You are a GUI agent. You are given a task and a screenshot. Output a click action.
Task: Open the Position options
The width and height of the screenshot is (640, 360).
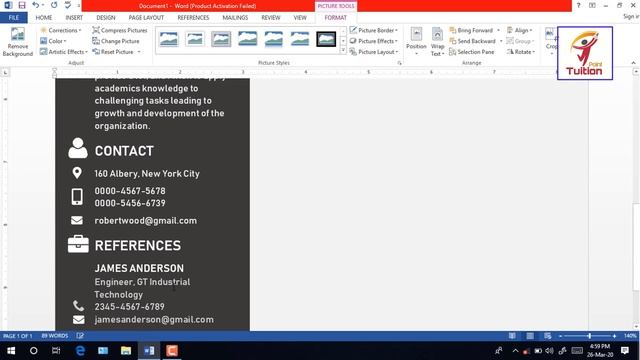click(416, 42)
